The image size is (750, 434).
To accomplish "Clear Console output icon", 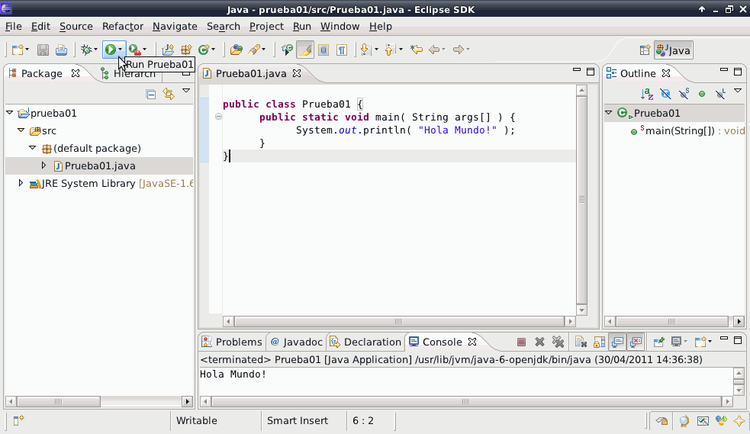I will [581, 342].
